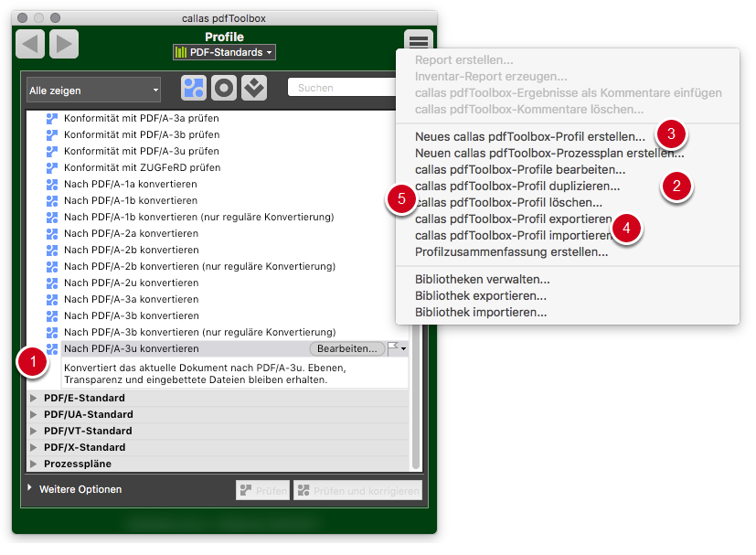Select Bibliothek importieren menu entry
The width and height of the screenshot is (756, 555).
[481, 313]
